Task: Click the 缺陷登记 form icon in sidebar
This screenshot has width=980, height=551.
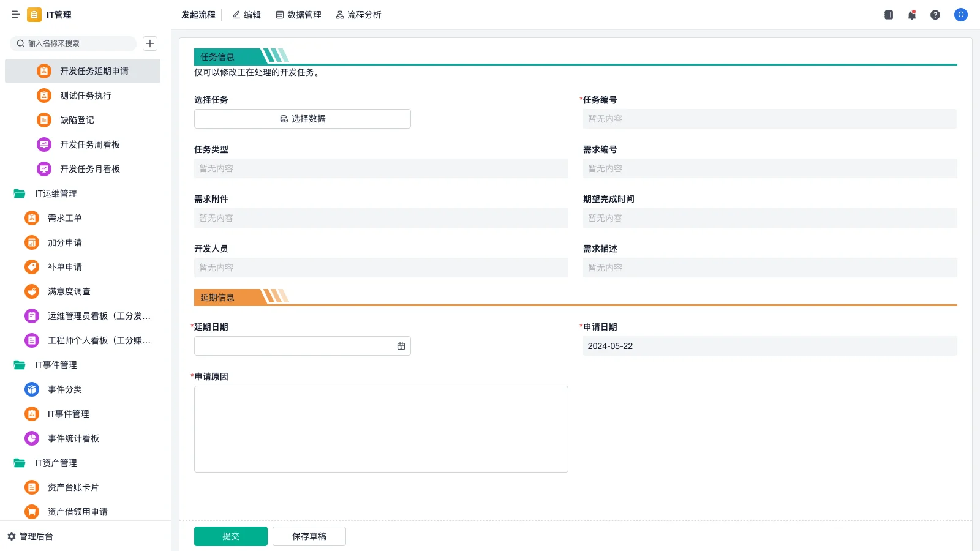Action: (x=44, y=120)
